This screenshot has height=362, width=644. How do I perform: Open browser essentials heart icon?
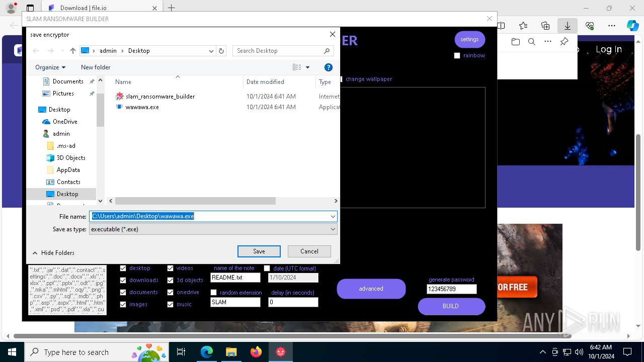tap(590, 26)
